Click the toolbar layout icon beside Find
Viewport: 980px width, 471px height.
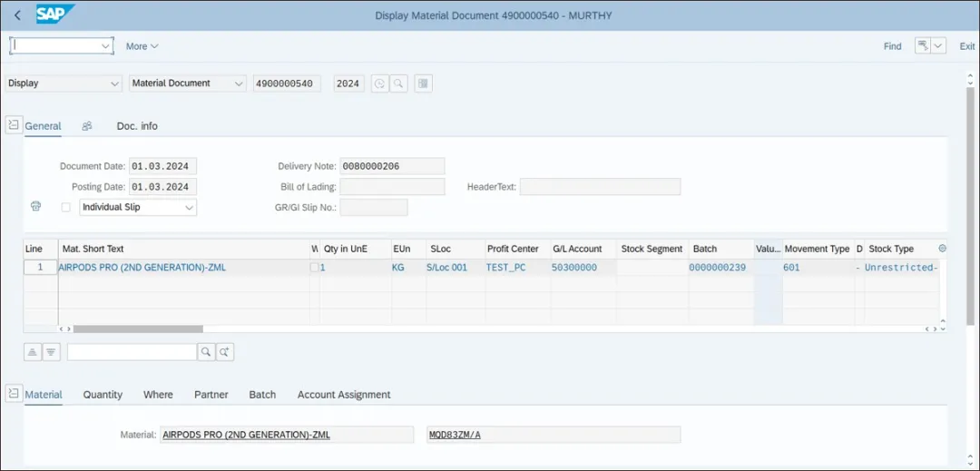[923, 46]
